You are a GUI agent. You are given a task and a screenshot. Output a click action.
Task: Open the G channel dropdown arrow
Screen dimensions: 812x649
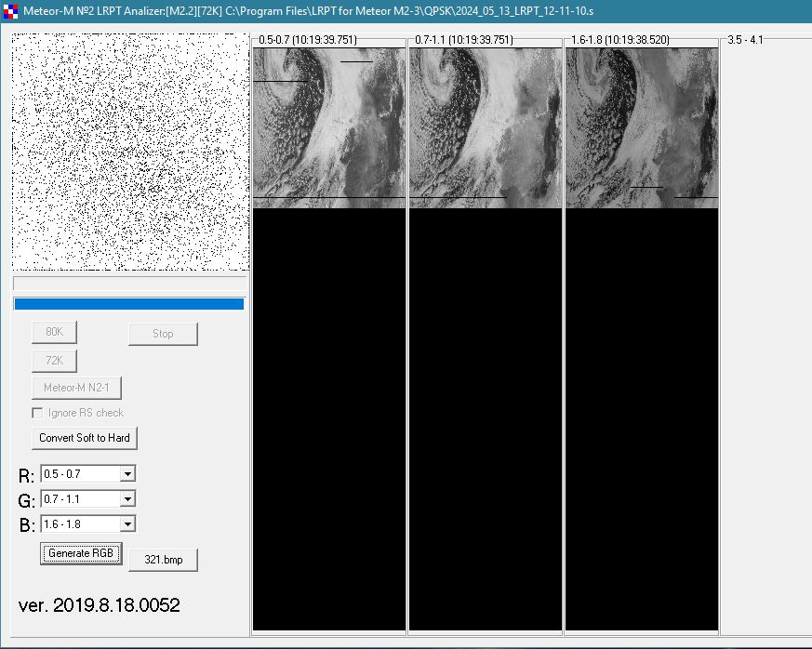coord(128,499)
